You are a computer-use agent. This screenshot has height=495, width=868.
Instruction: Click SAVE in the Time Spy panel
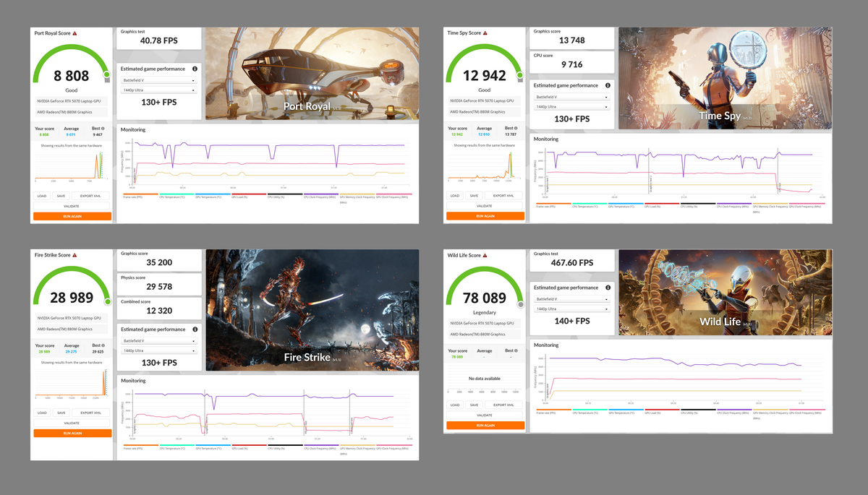click(x=474, y=196)
